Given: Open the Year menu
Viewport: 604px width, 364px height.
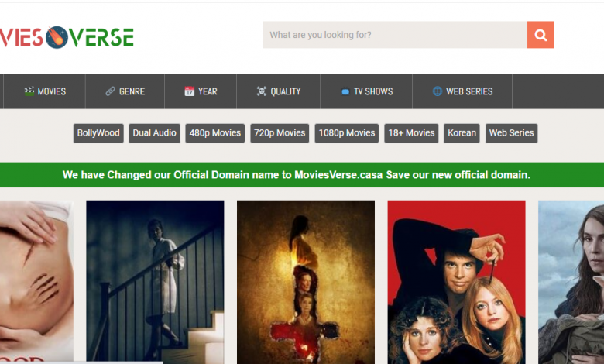Looking at the screenshot, I should [201, 91].
